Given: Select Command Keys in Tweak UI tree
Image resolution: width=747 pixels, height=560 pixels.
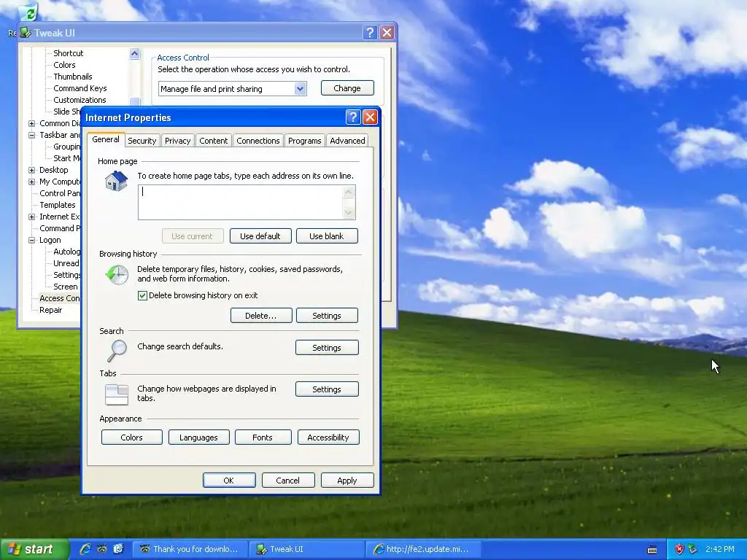Looking at the screenshot, I should click(x=80, y=88).
